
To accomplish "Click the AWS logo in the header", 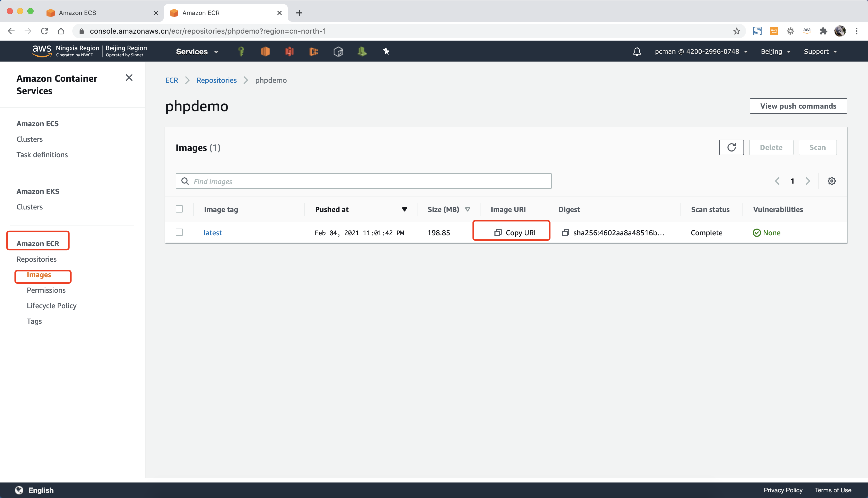I will point(42,51).
